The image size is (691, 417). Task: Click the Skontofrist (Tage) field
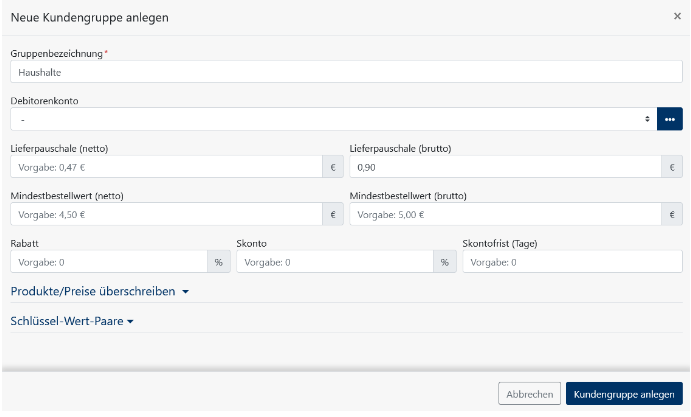[572, 262]
